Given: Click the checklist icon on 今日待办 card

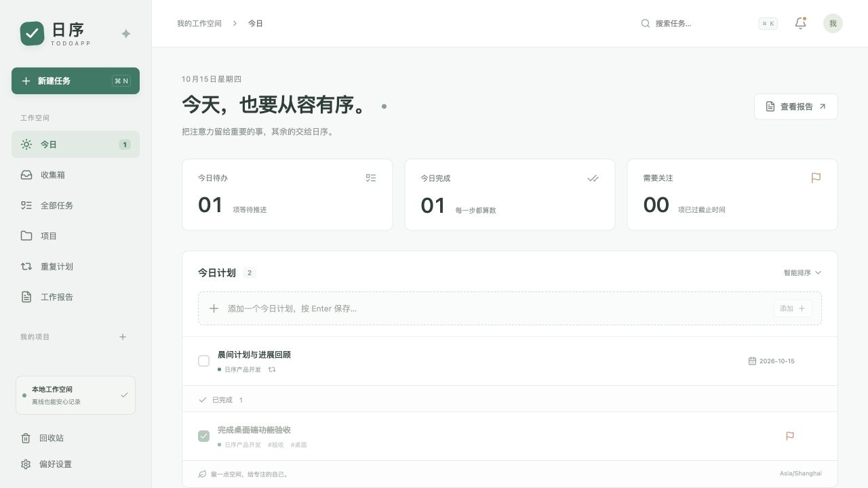Looking at the screenshot, I should coord(371,178).
